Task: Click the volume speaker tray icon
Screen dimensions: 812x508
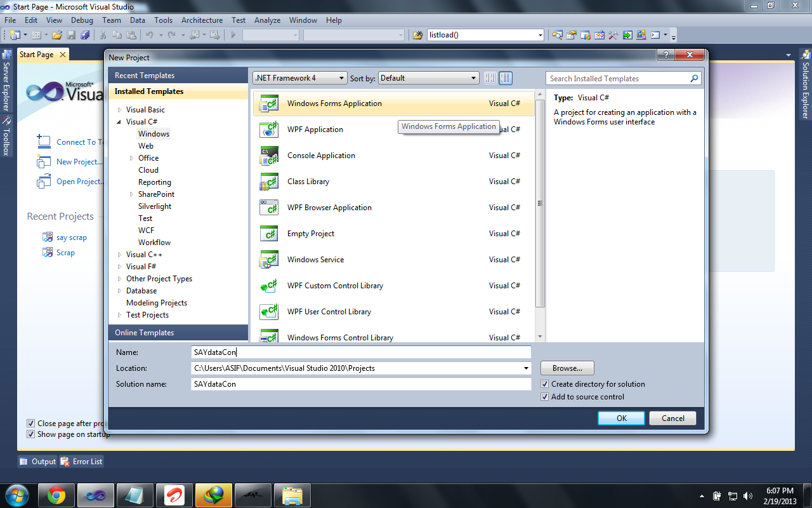Action: (747, 496)
